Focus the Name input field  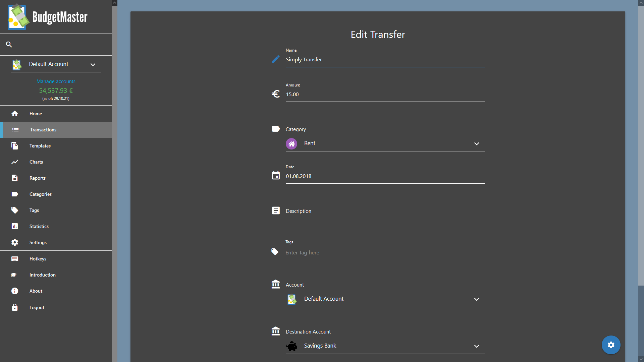(x=385, y=60)
